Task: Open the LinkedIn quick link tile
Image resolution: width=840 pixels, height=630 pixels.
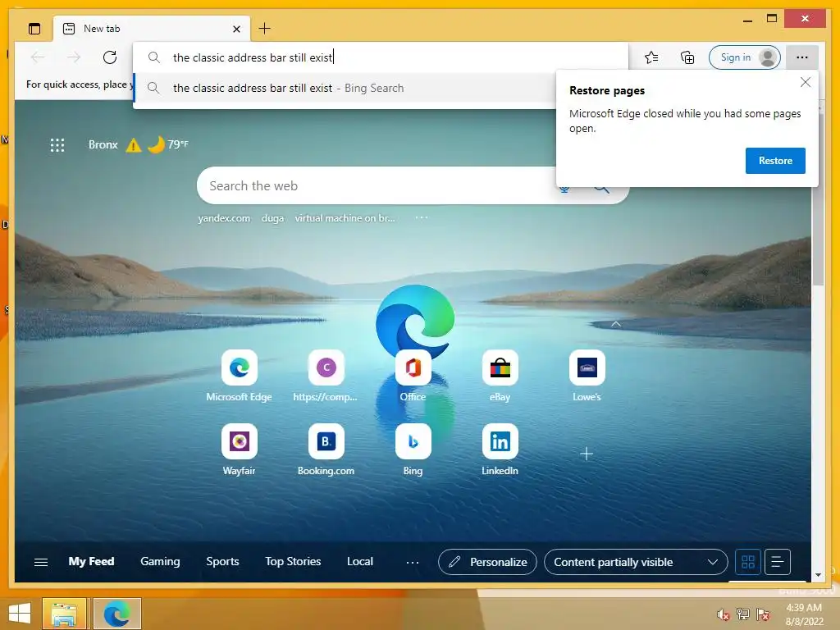Action: coord(500,450)
